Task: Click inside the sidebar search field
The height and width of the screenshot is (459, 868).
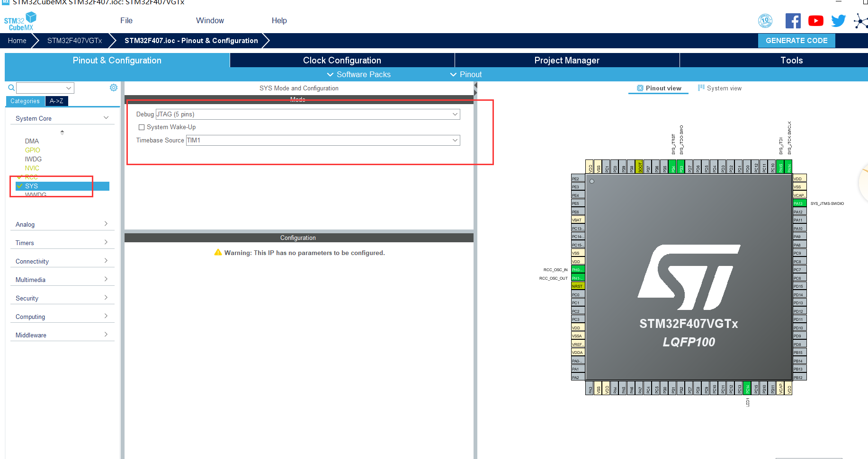Action: 43,88
